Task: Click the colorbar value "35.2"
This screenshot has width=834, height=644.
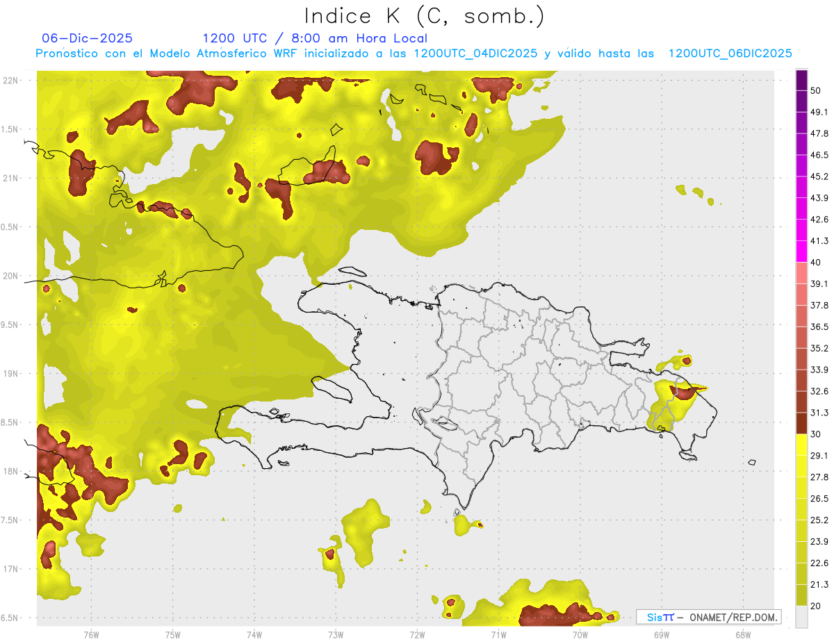Action: 819,348
